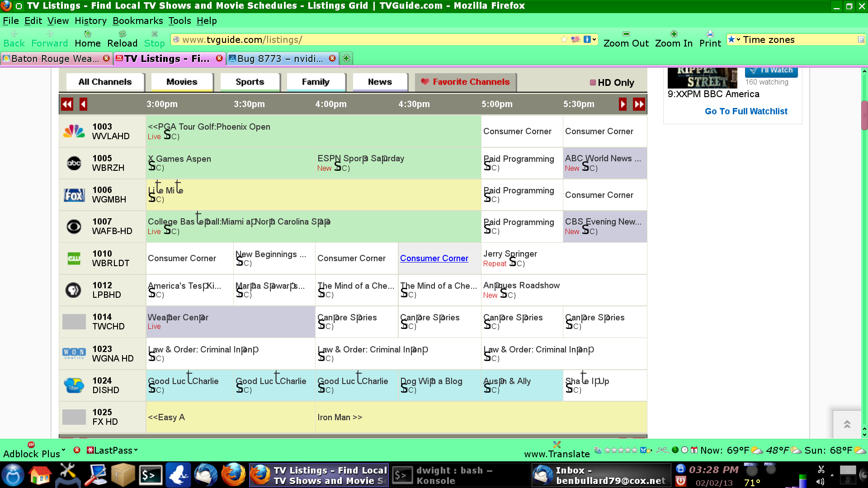Zoom Out the page view
868x488 pixels.
[626, 39]
